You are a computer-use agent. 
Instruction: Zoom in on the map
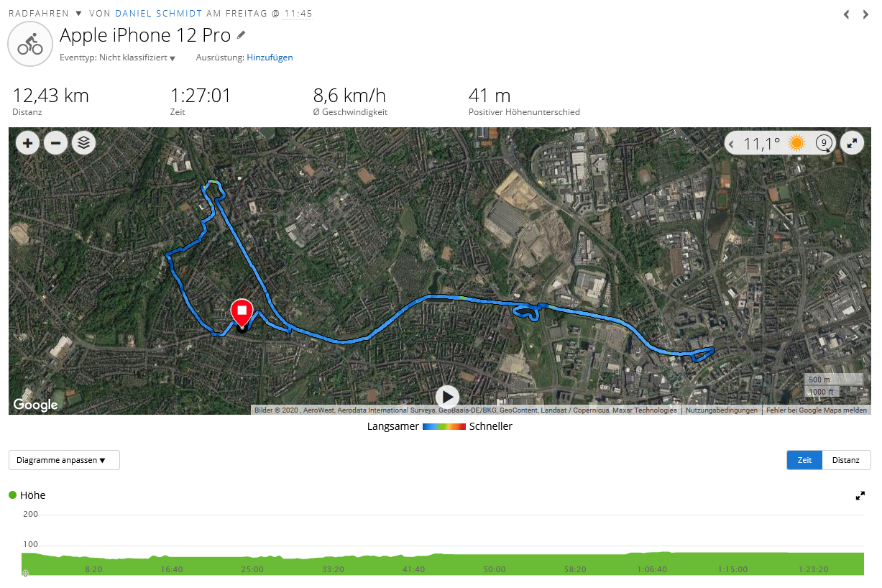(x=28, y=143)
